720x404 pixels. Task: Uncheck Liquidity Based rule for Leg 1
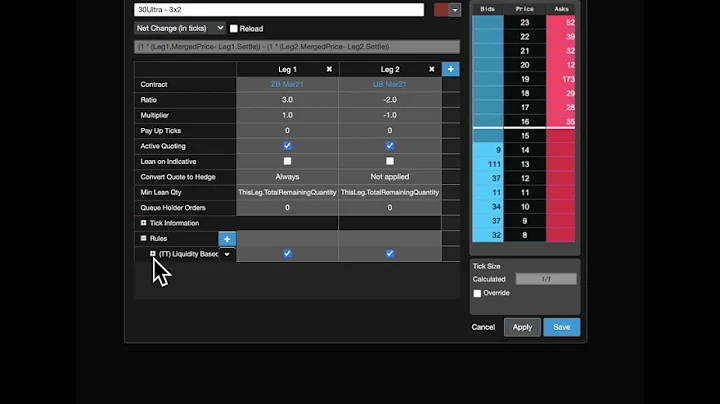pos(287,253)
